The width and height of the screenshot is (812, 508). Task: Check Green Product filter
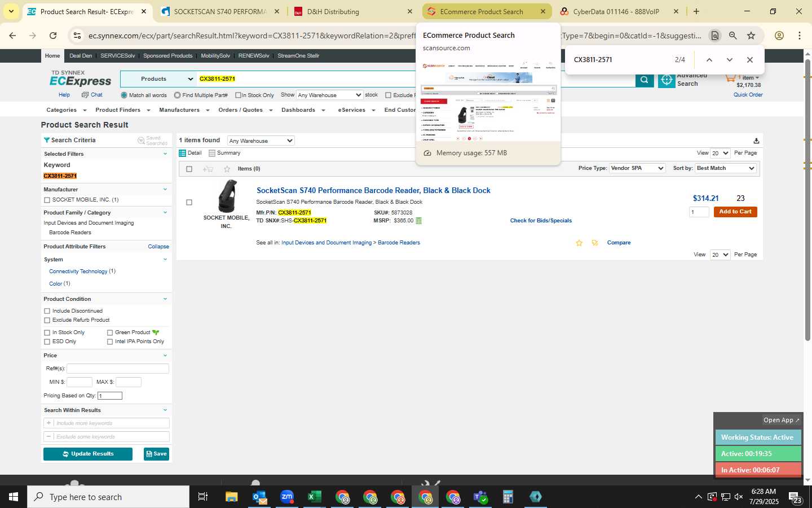[110, 333]
